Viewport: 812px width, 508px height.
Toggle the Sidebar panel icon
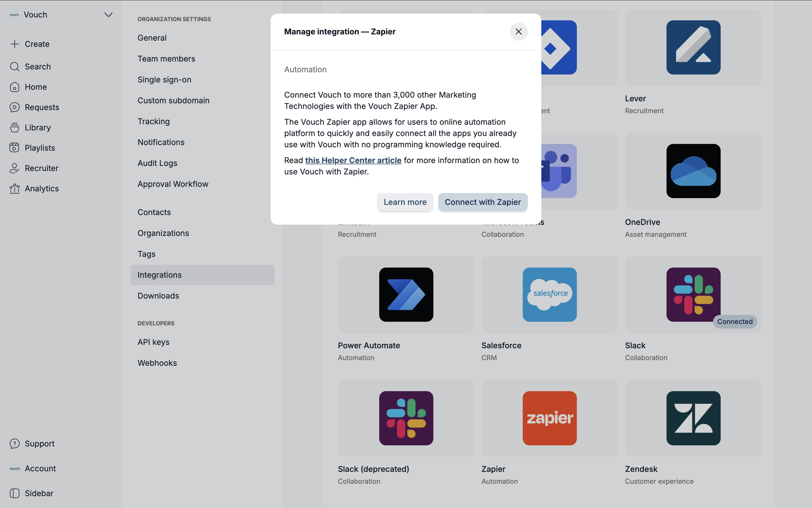point(14,493)
